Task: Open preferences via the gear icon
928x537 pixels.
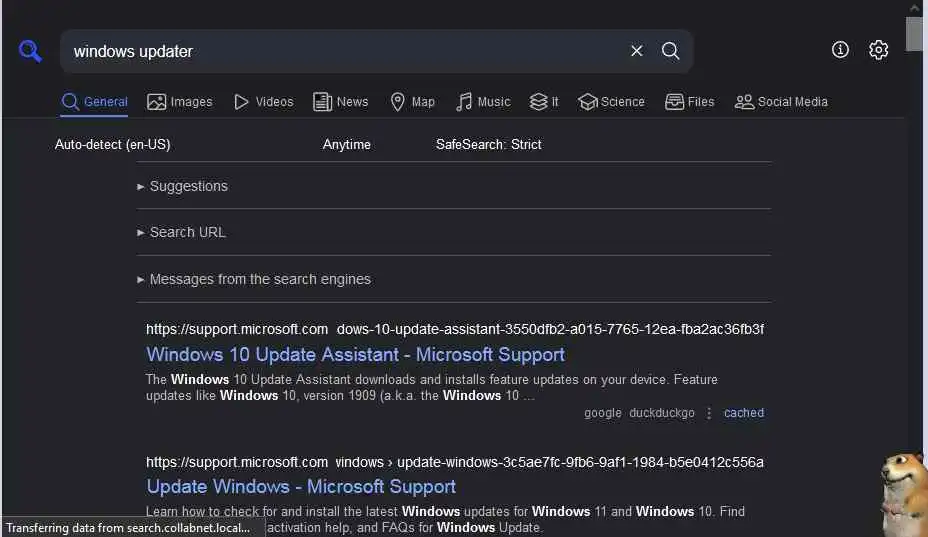Action: (878, 50)
